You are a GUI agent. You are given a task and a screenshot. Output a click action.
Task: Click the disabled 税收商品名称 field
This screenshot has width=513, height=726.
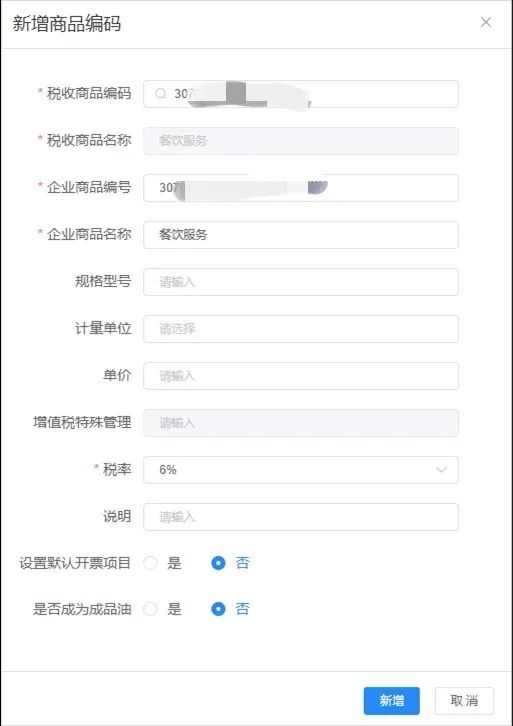301,141
